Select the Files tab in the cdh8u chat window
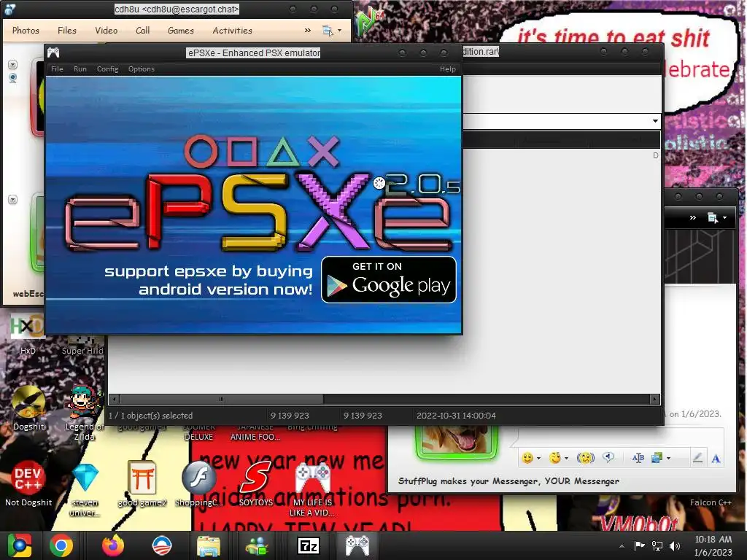 [66, 31]
